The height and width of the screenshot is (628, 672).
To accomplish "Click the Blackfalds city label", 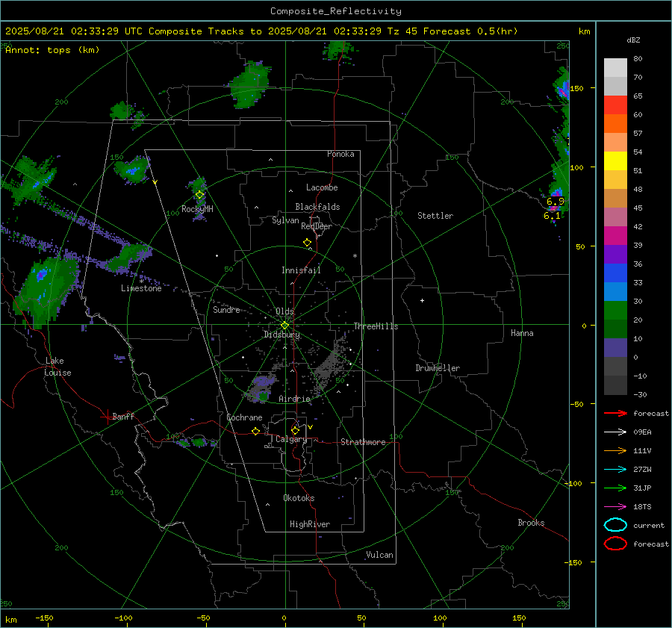I will (317, 207).
